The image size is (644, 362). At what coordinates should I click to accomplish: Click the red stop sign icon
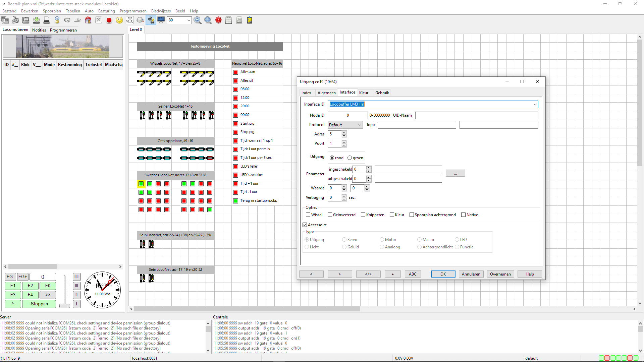(x=109, y=20)
